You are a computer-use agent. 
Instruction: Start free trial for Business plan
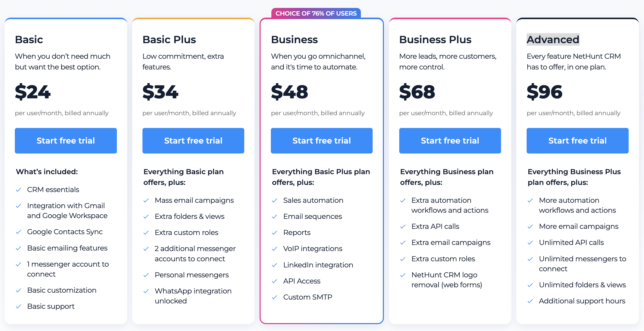321,141
